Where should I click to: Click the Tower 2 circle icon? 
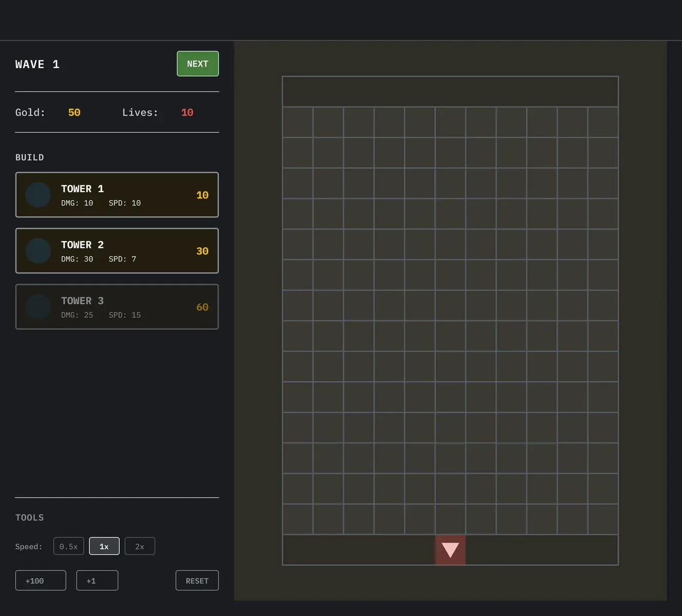click(x=38, y=251)
